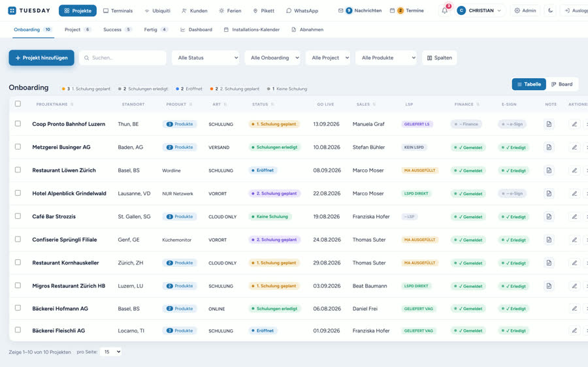Open the Installations-Kalender tab
Screen dimensions: 588x367
coord(252,29)
